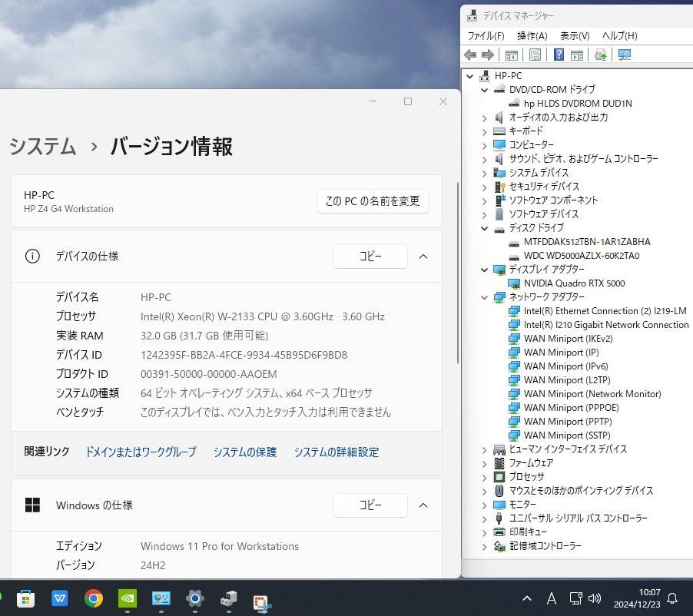Click the Show/hide console tree toolbar icon
This screenshot has width=693, height=616.
tap(512, 55)
